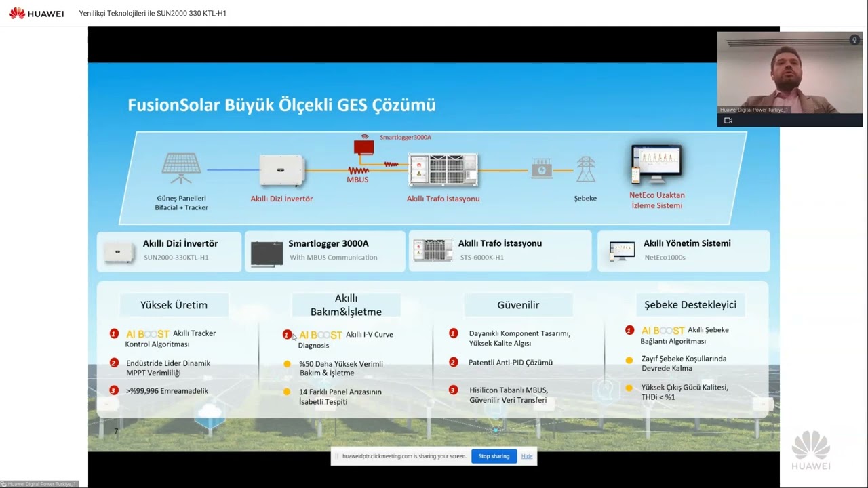Click the red number 1 bullet beside Akıllı Tracker
Viewport: 868px width, 488px height.
114,333
